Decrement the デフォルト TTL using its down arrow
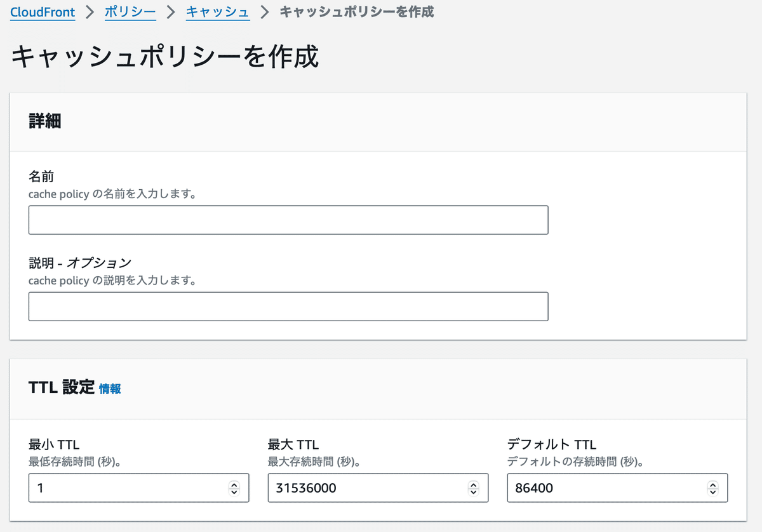Screen dimensions: 762x532 (x=713, y=491)
